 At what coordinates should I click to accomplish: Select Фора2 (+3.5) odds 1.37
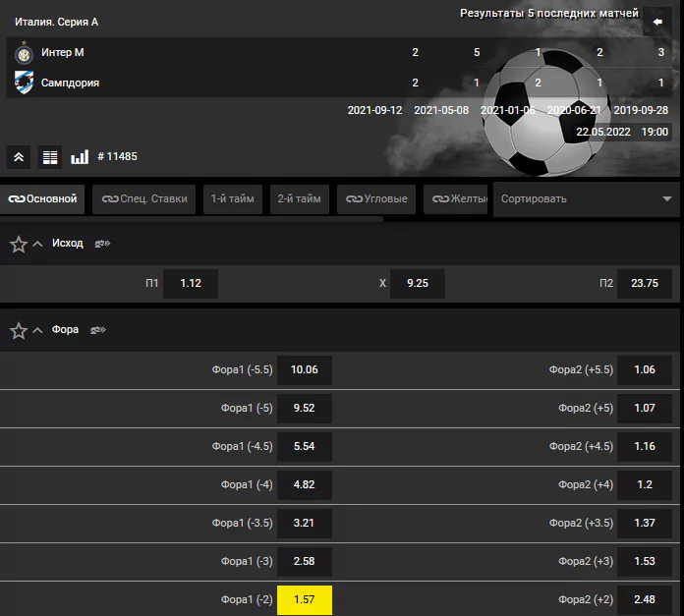(x=645, y=523)
